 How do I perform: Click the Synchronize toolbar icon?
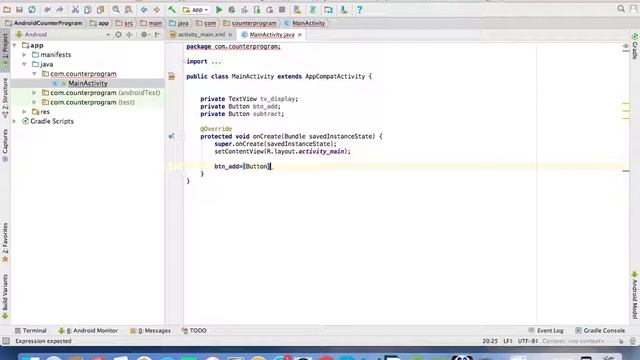click(32, 9)
